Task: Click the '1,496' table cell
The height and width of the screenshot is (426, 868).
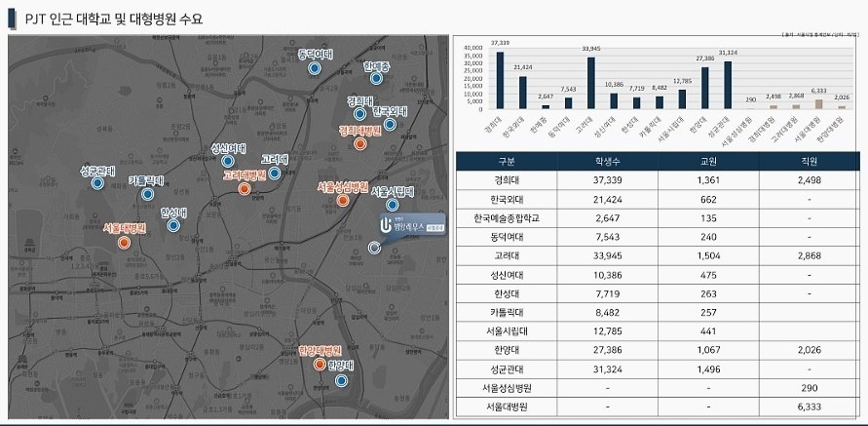Action: pyautogui.click(x=708, y=368)
